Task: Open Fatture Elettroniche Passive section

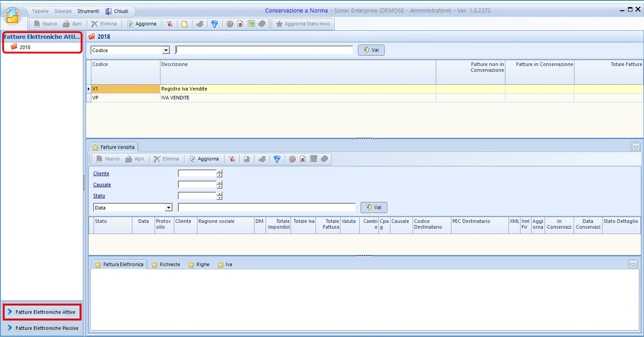Action: (46, 328)
